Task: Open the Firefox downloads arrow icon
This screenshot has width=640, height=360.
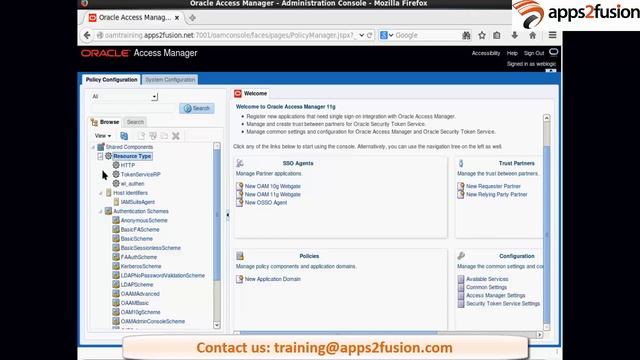Action: pyautogui.click(x=515, y=35)
